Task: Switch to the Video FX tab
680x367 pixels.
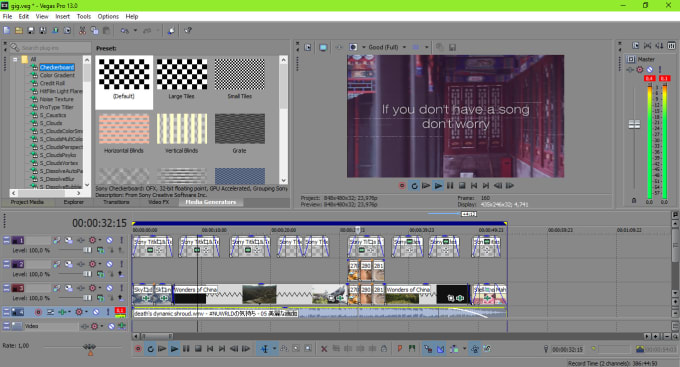Action: 159,202
